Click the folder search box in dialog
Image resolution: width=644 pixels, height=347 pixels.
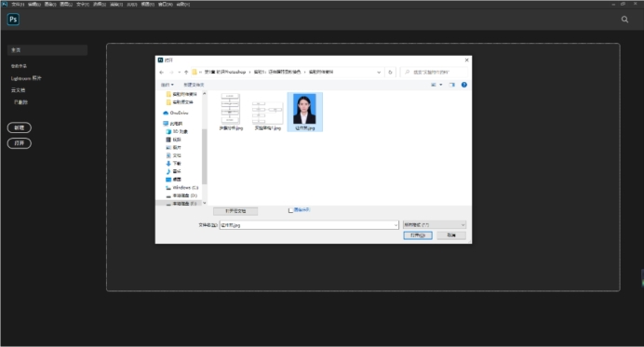(434, 73)
